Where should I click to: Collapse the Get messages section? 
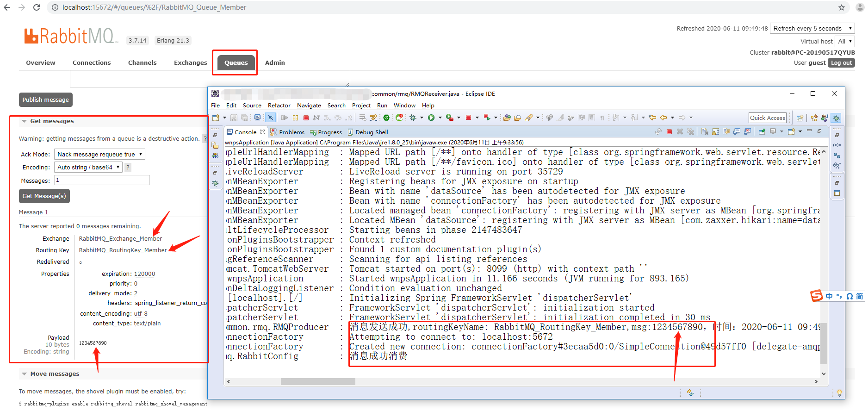click(24, 121)
